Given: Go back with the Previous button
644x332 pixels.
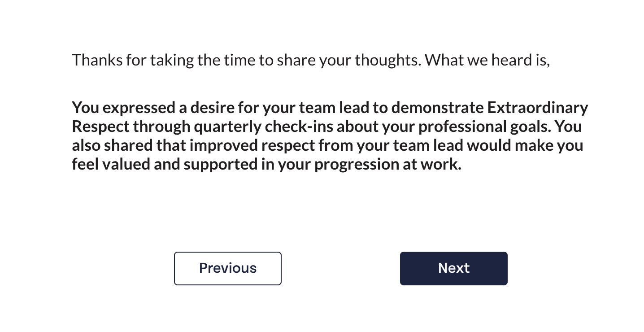Looking at the screenshot, I should click(228, 268).
